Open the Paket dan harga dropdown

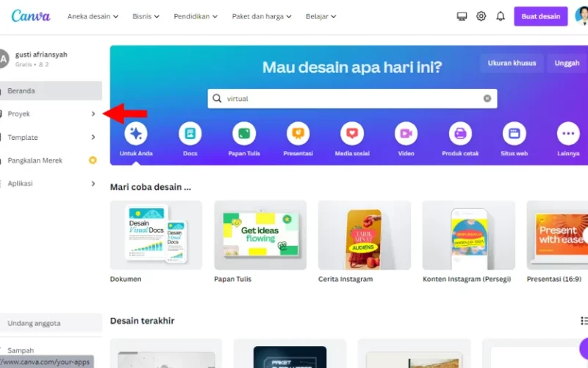click(x=262, y=16)
